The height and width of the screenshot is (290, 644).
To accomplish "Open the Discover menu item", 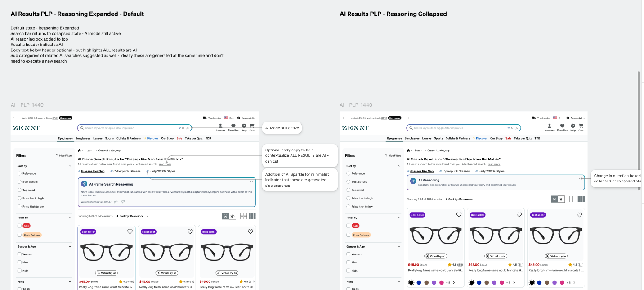I will tap(153, 138).
